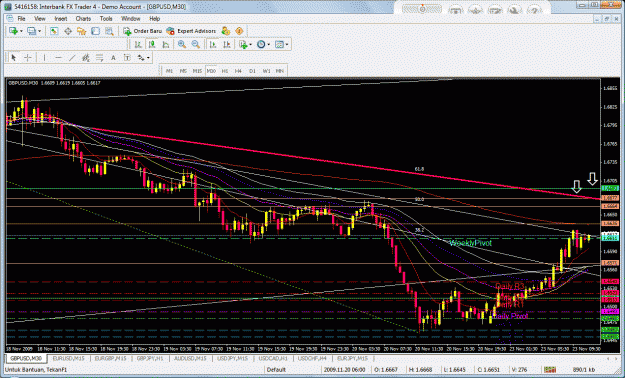Switch chart to candlesticks
The width and height of the screenshot is (625, 378).
[x=152, y=45]
